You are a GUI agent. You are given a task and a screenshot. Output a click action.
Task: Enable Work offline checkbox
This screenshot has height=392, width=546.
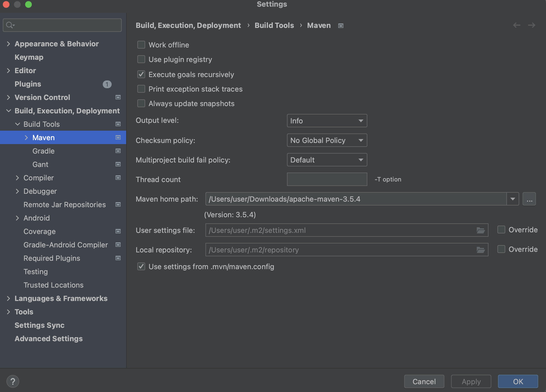pos(141,45)
